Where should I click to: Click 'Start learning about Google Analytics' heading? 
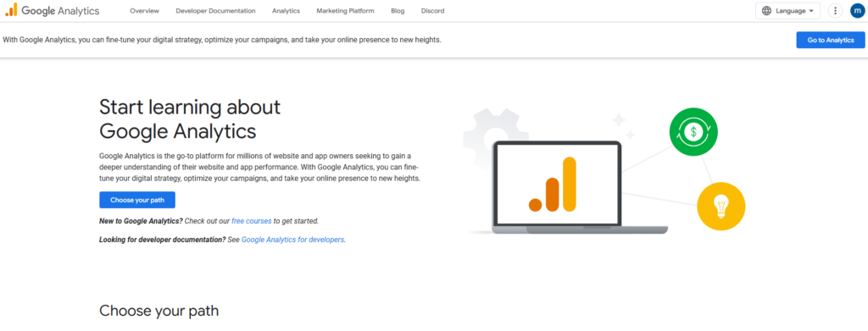pyautogui.click(x=190, y=119)
